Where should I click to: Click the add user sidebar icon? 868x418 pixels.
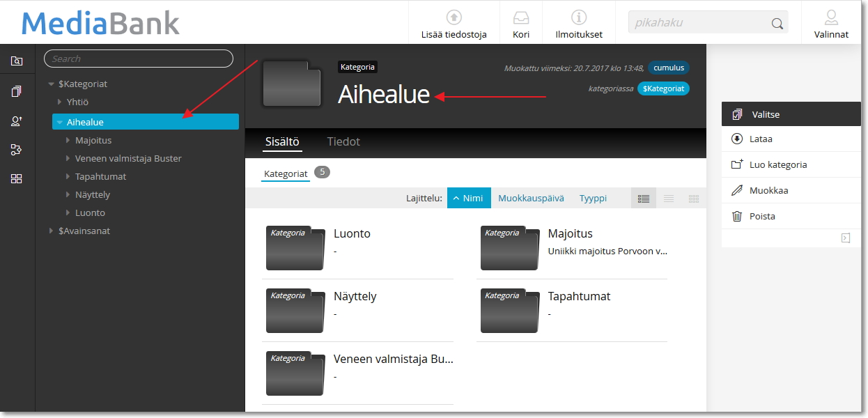[17, 121]
